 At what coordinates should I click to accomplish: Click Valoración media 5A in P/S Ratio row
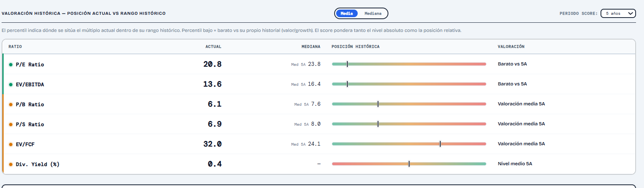[x=521, y=124]
